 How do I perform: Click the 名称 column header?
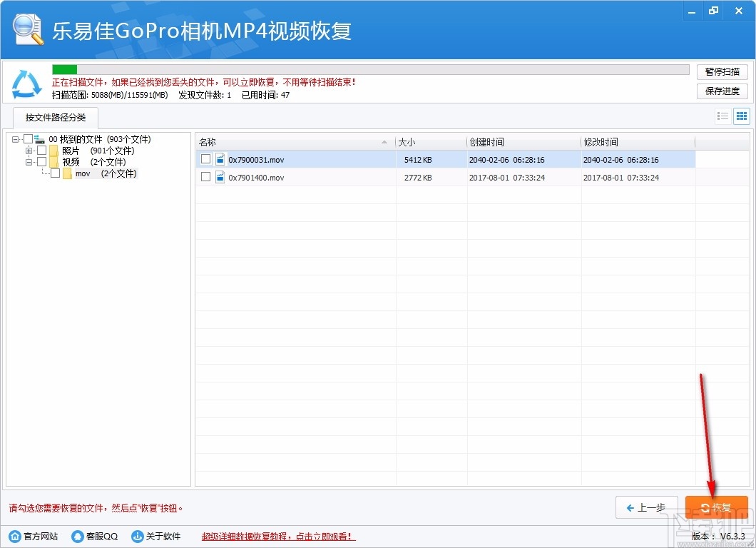295,142
